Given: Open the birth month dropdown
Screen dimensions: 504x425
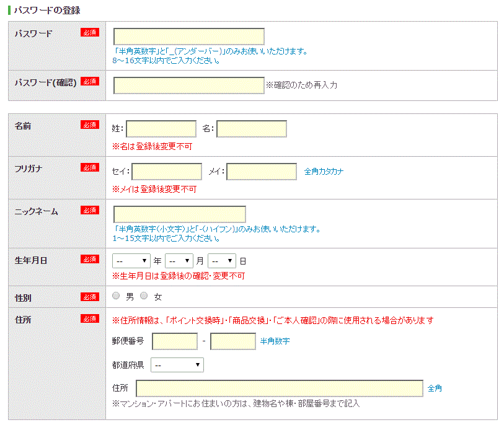Looking at the screenshot, I should pos(178,260).
